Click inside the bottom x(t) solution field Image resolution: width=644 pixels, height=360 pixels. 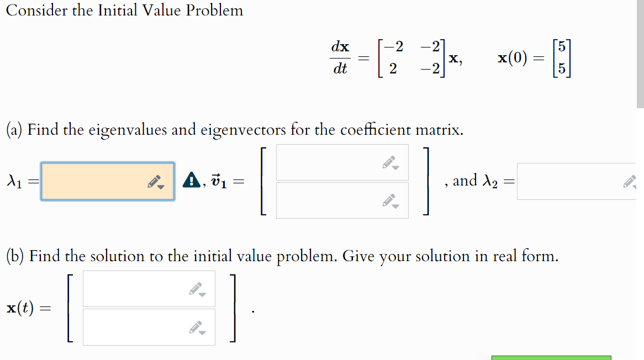[138, 326]
